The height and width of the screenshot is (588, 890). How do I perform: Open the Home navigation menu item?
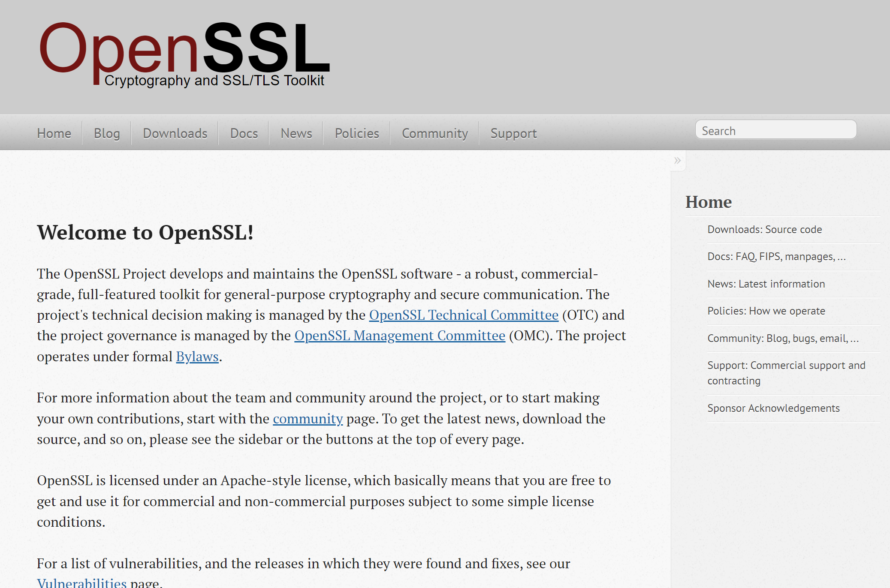coord(54,133)
